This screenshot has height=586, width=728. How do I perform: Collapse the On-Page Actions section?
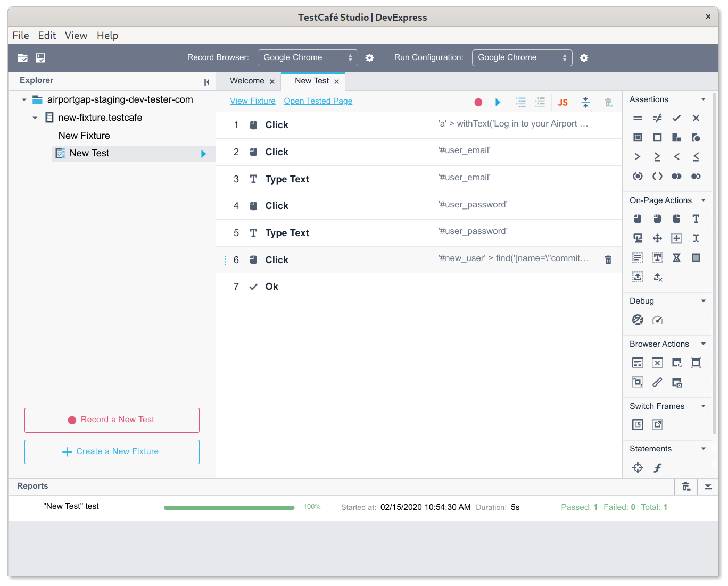coord(704,200)
